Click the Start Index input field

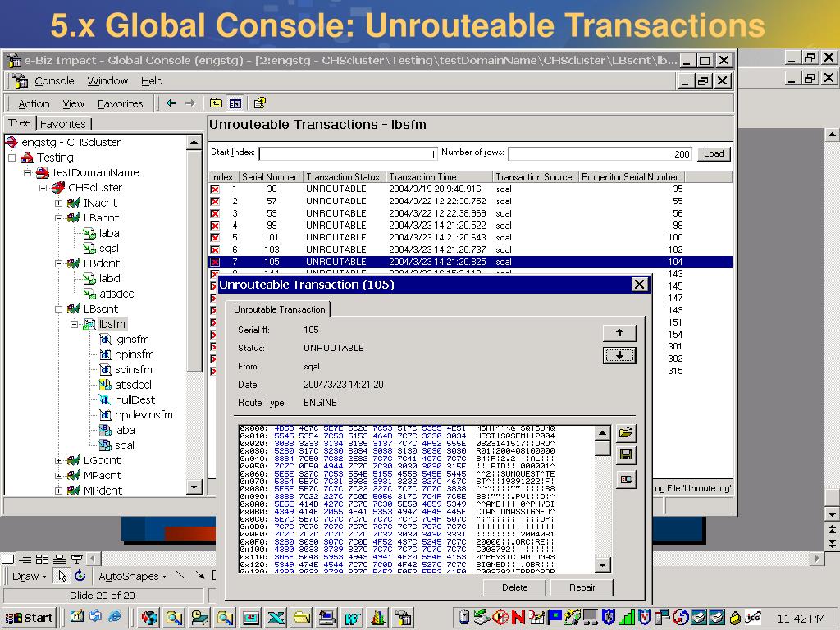(348, 153)
